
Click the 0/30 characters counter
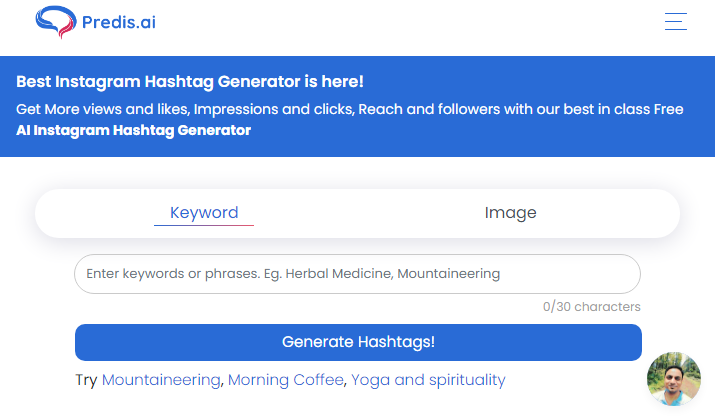(x=591, y=307)
